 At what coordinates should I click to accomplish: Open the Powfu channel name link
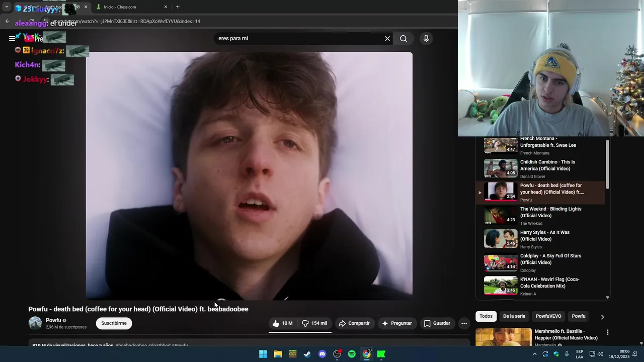pos(53,320)
